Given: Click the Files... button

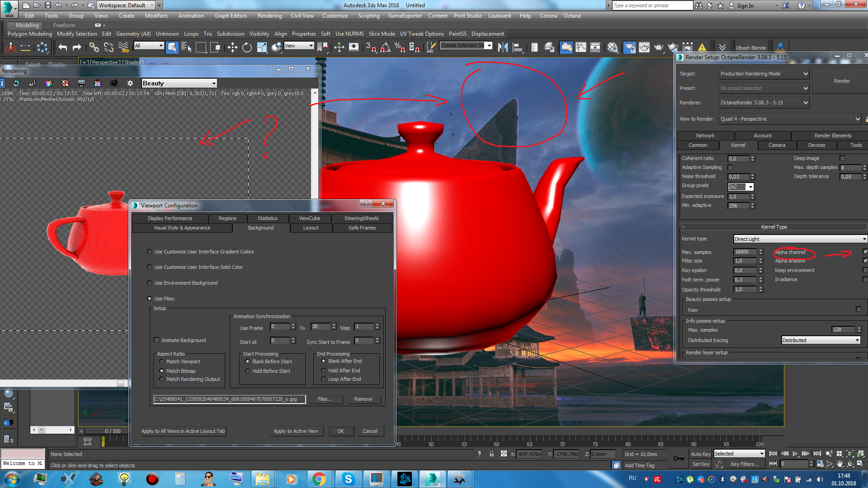Looking at the screenshot, I should 325,399.
